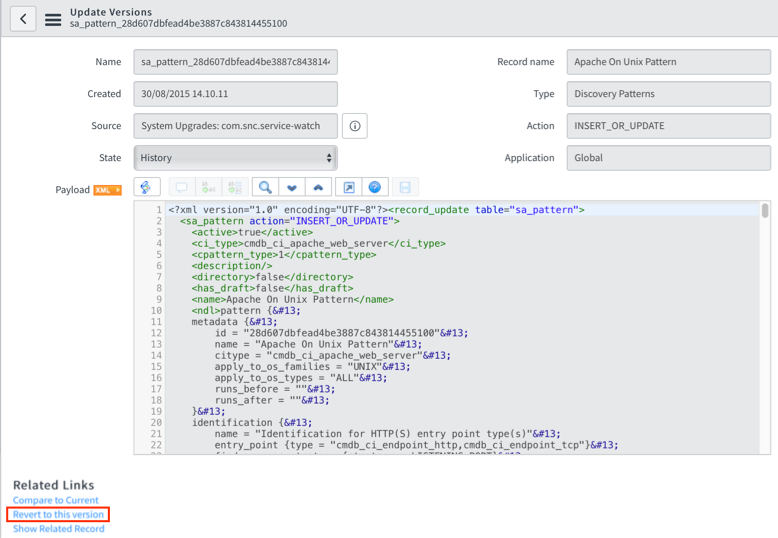Click line number 19 in gutter
The height and width of the screenshot is (538, 778).
[x=156, y=411]
